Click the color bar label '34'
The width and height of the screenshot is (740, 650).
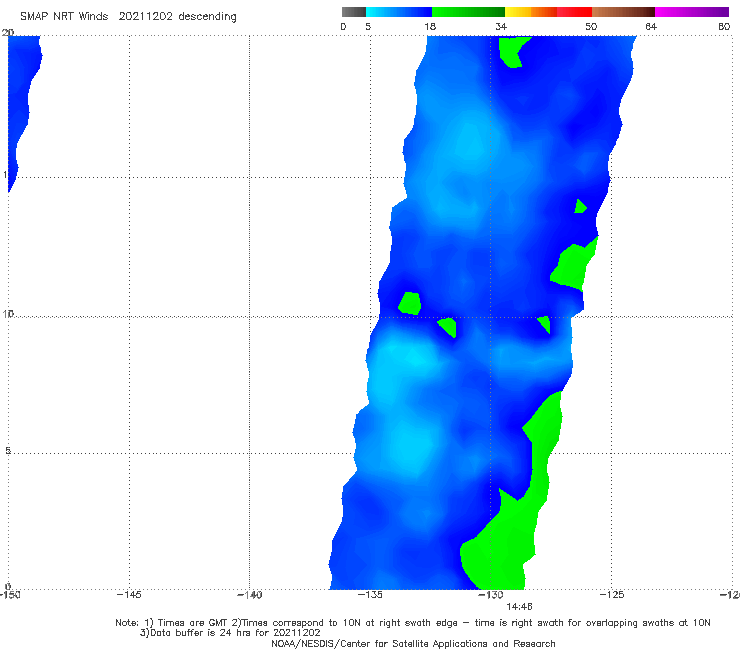coord(501,27)
